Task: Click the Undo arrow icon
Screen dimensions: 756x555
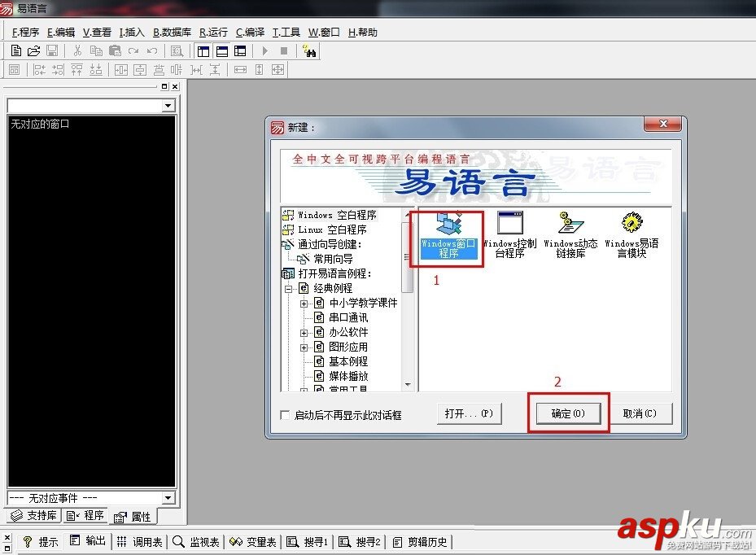Action: point(152,50)
